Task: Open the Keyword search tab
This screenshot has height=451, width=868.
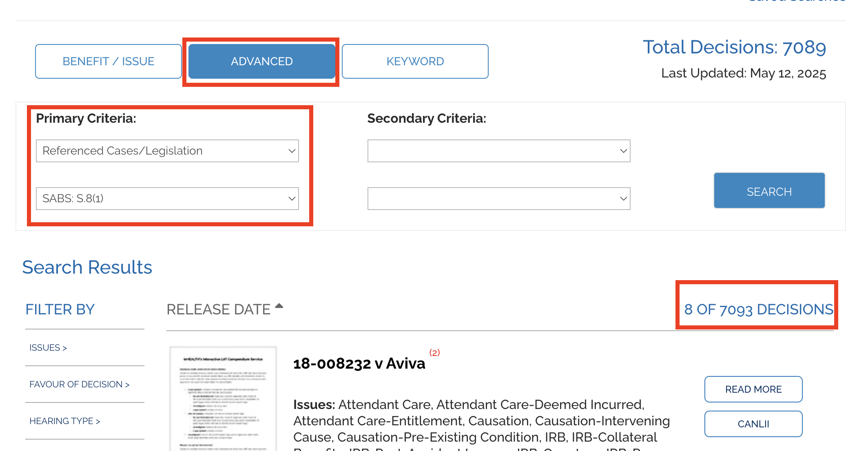Action: tap(415, 61)
